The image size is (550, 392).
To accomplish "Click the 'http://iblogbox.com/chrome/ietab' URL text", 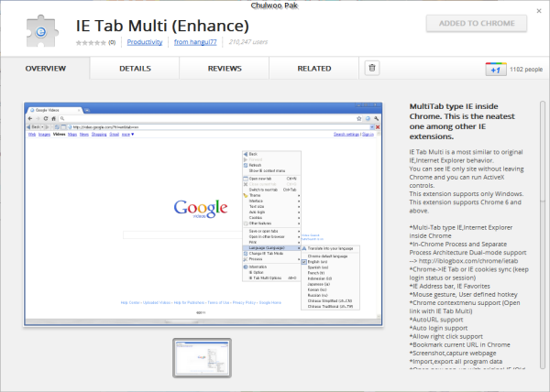I will point(467,261).
